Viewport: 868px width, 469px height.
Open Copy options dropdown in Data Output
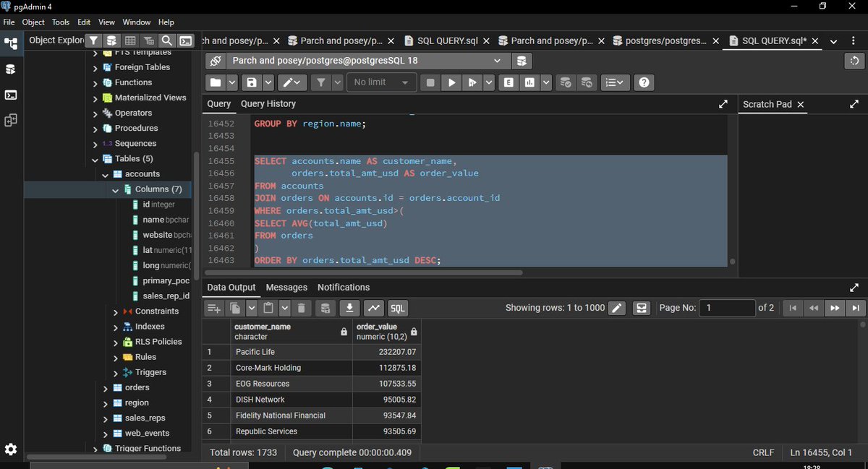[x=251, y=308]
